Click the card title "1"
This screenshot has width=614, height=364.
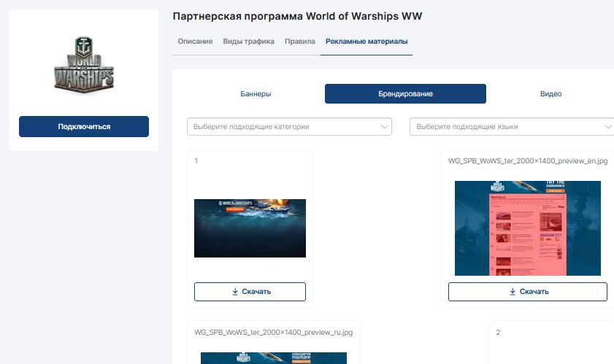click(x=196, y=161)
